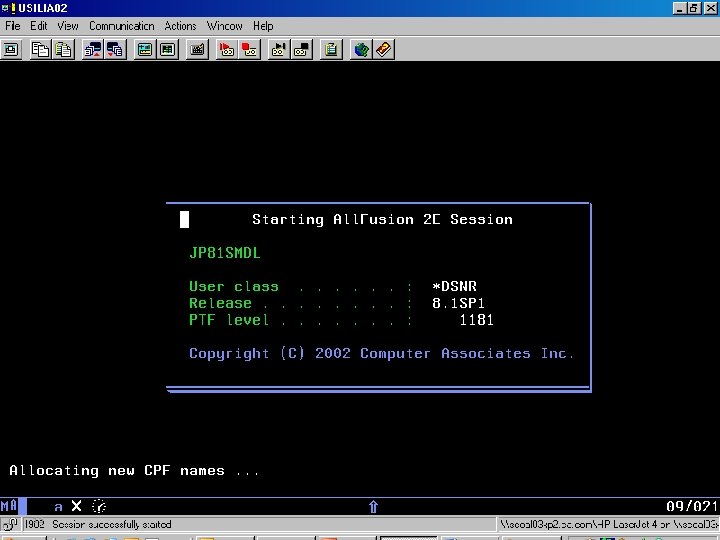Play a macro using the black play icon
The image size is (720, 540).
pos(279,49)
